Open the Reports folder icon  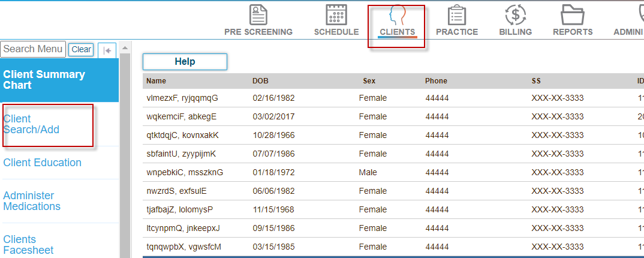(x=573, y=15)
